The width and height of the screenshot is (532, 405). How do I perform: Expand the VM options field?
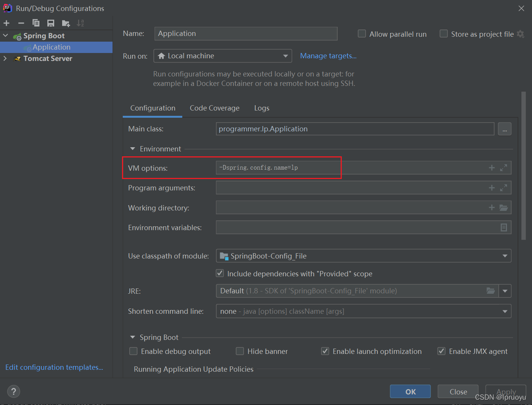coord(504,168)
